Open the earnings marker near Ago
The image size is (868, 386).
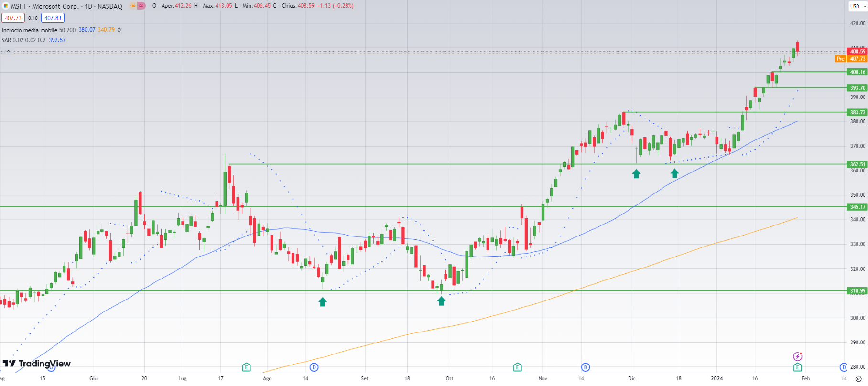coord(246,367)
